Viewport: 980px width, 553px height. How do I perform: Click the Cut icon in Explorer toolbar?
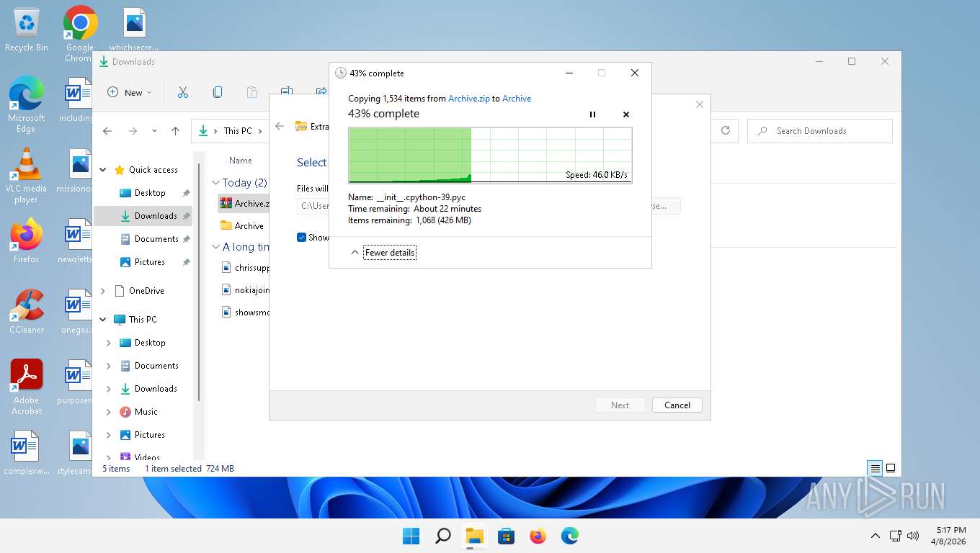pos(183,92)
